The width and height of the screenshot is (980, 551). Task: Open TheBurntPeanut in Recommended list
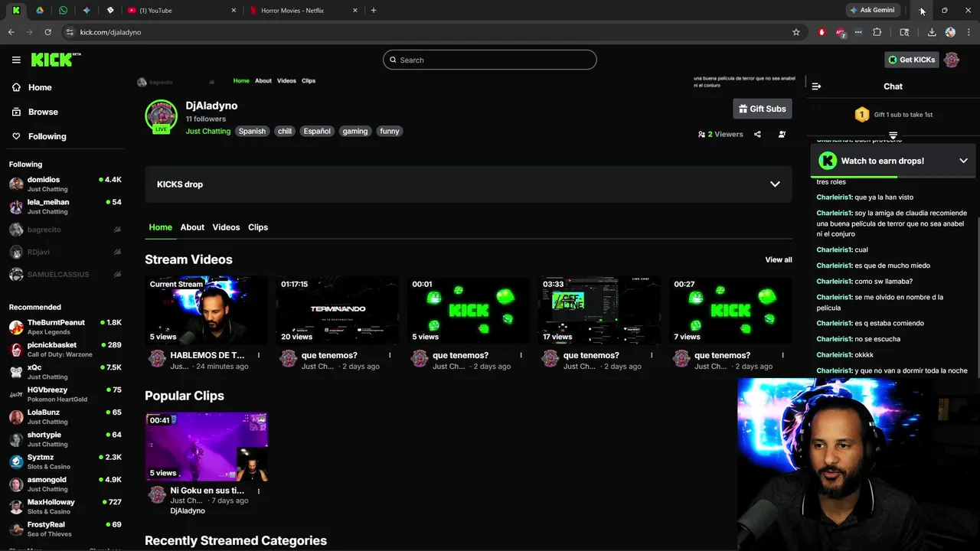click(65, 327)
